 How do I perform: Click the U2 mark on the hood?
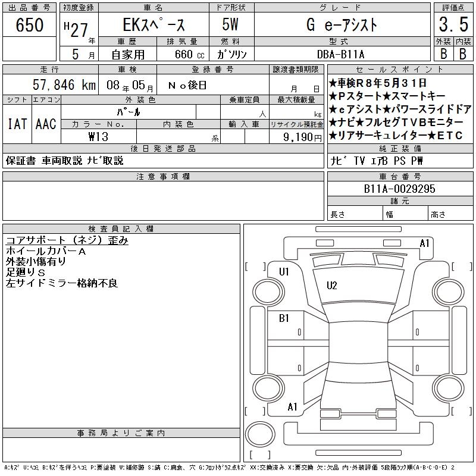coord(332,286)
